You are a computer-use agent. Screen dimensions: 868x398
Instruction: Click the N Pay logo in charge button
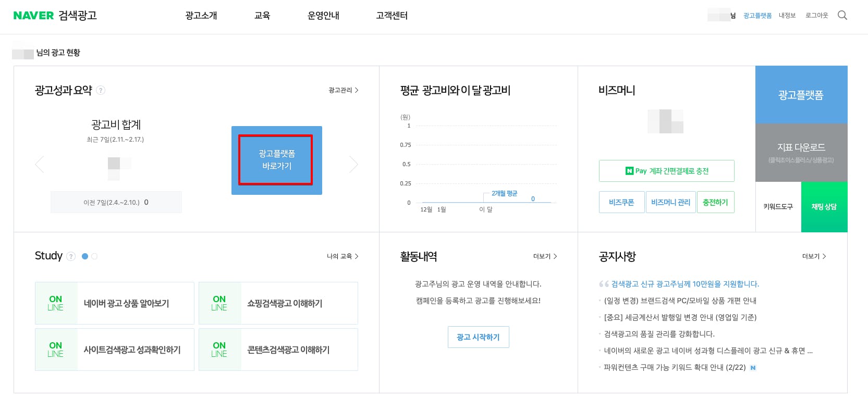click(x=636, y=171)
